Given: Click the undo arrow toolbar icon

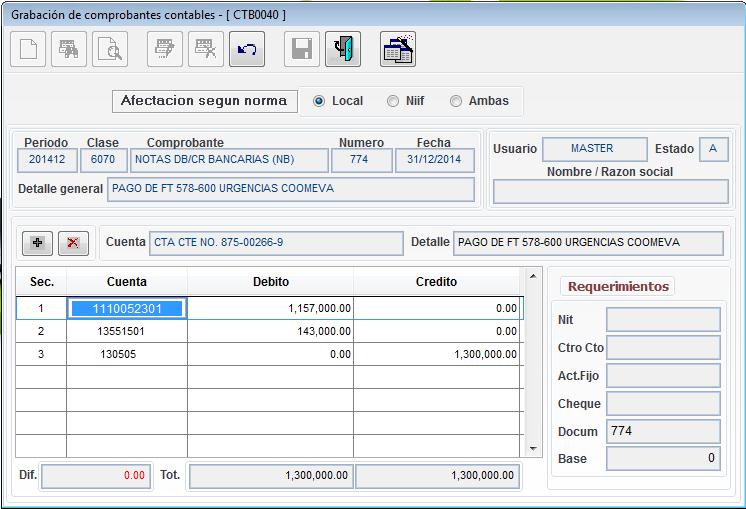Looking at the screenshot, I should coord(247,49).
